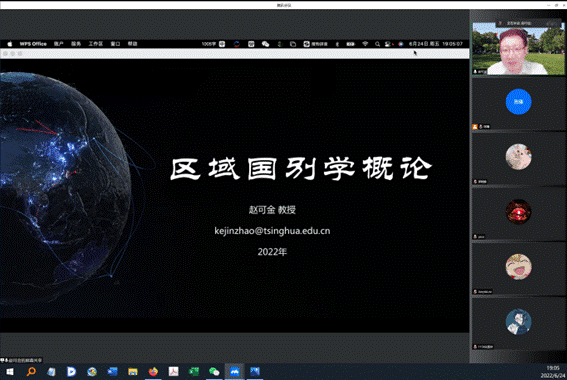Select the blue-circle avatar participant tile

(x=518, y=103)
